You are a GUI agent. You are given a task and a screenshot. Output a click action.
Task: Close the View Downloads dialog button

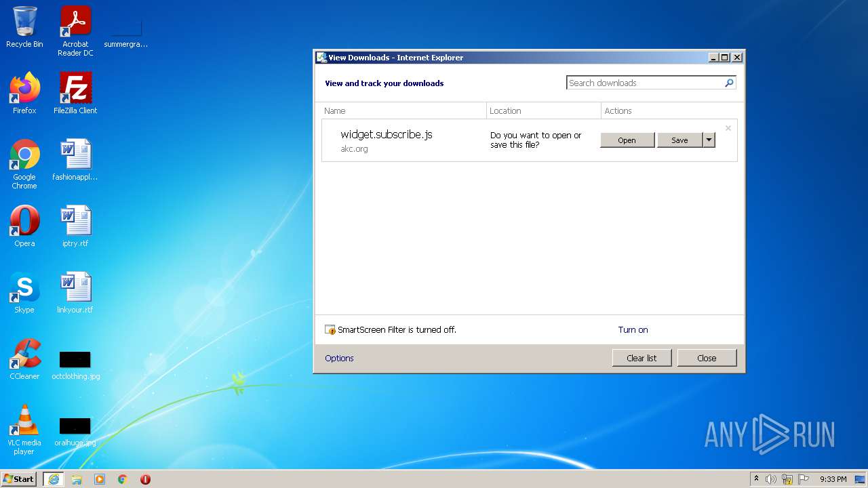pos(707,358)
